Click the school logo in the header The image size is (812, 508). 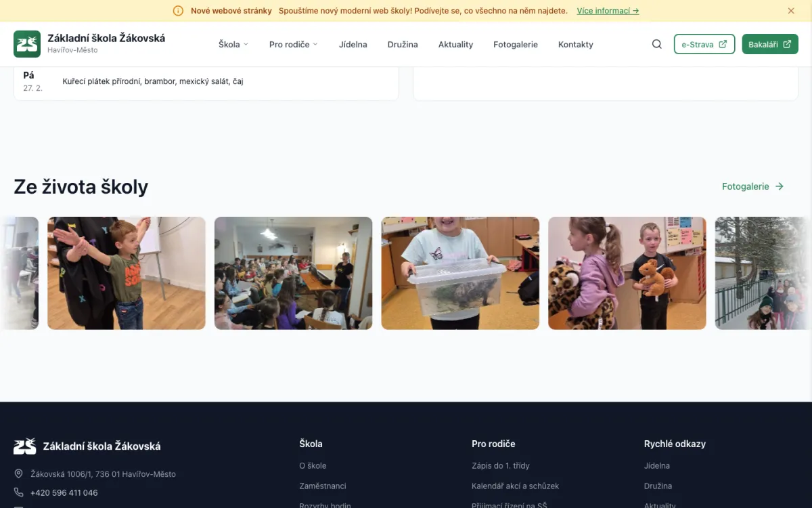click(x=27, y=44)
